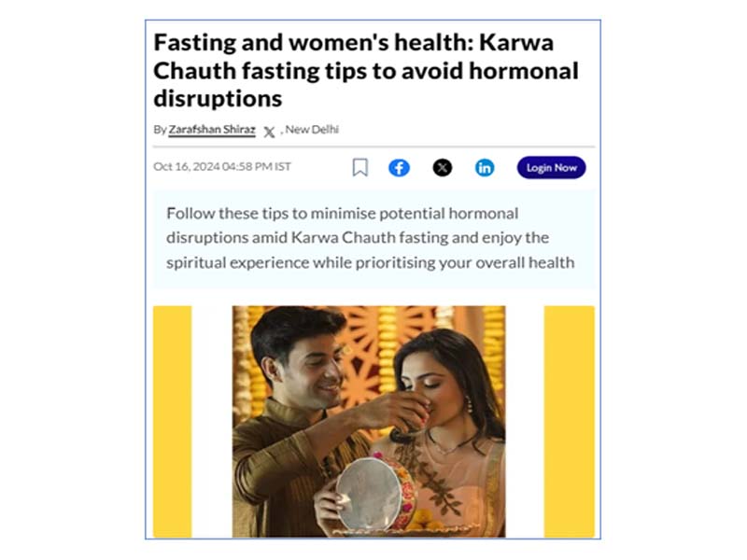This screenshot has height=560, width=747.
Task: Click the round sieve in the photo
Action: (x=370, y=494)
